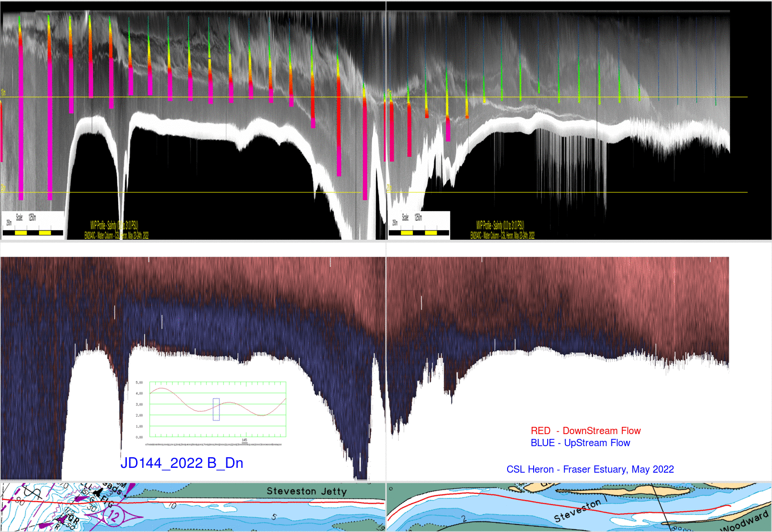
Task: Click the blue time-window box on the tide graph
Action: pos(216,409)
